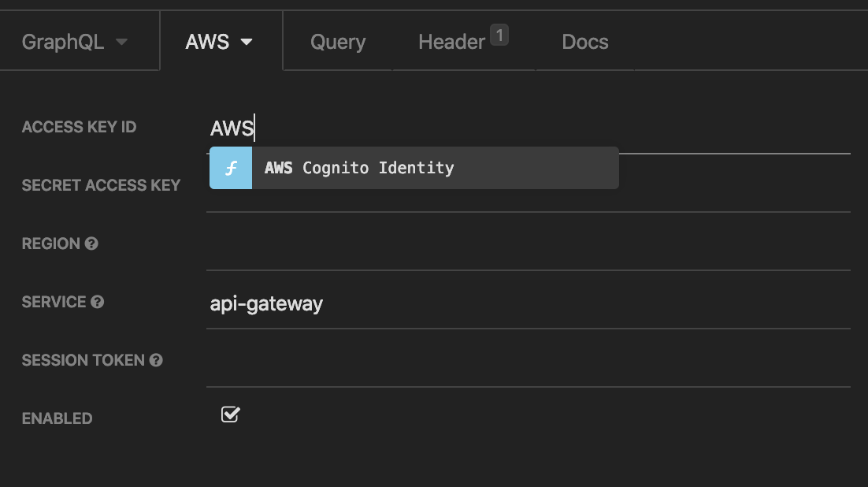The height and width of the screenshot is (487, 868).
Task: Open the GraphQL body type dropdown
Action: (74, 42)
